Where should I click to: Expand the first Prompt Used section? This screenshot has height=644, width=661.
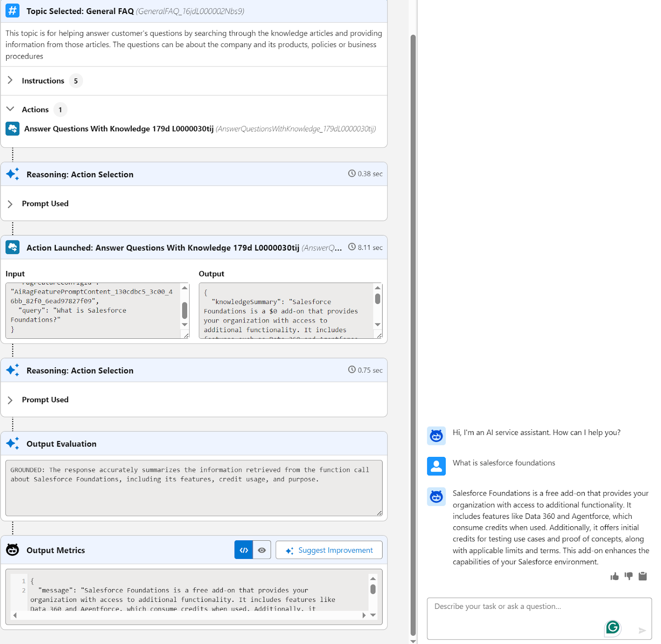point(10,204)
